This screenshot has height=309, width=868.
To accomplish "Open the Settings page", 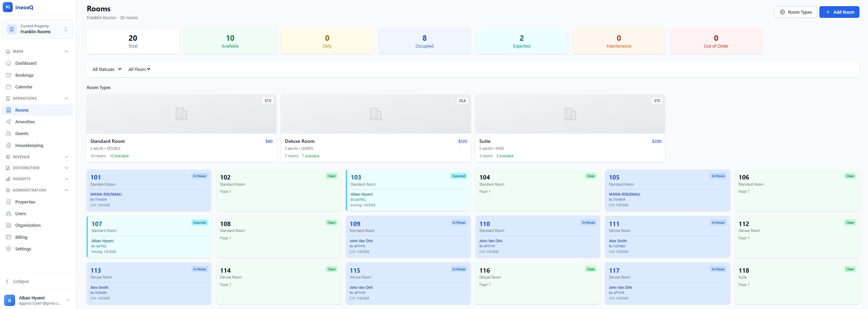I will click(x=23, y=249).
